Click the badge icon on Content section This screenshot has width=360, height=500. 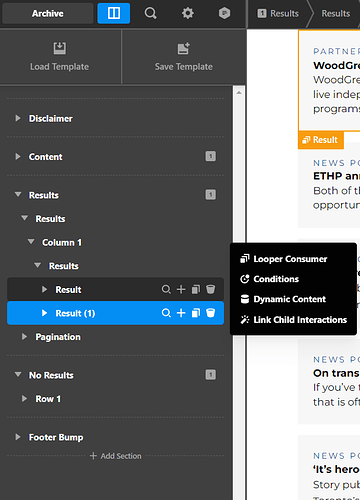click(211, 156)
